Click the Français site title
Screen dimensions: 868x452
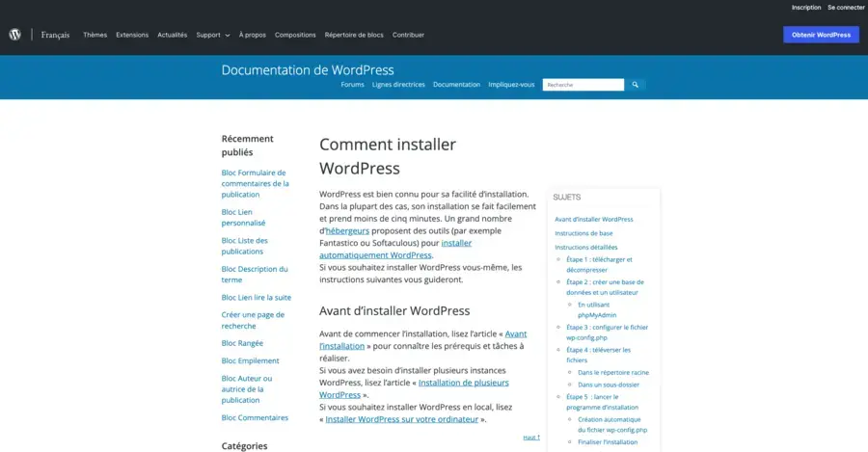(55, 35)
